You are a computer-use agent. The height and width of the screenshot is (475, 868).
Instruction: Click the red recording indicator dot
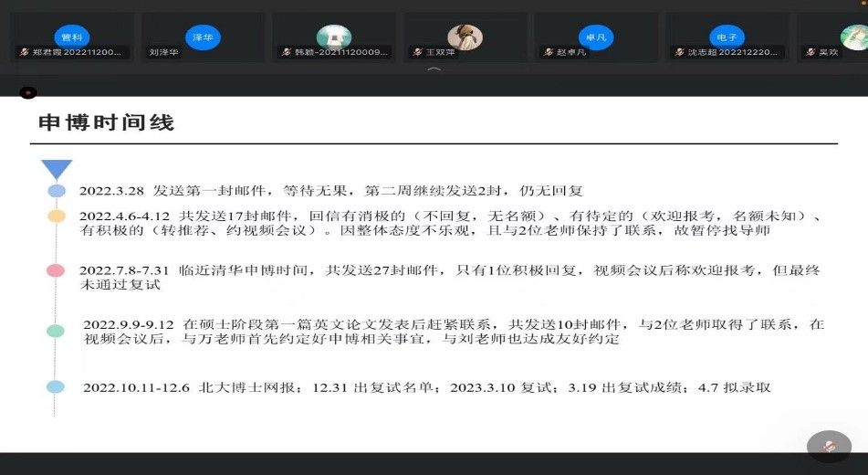coord(28,92)
